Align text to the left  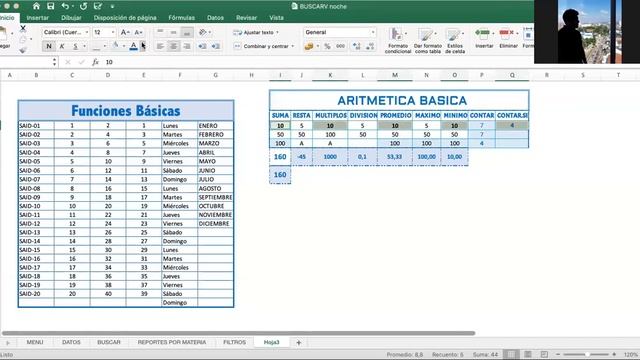pyautogui.click(x=160, y=46)
